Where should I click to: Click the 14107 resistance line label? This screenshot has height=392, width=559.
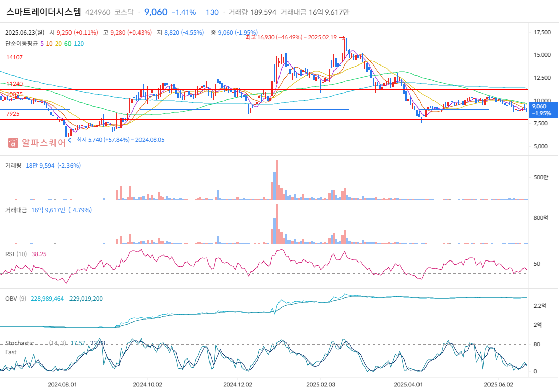tap(14, 57)
